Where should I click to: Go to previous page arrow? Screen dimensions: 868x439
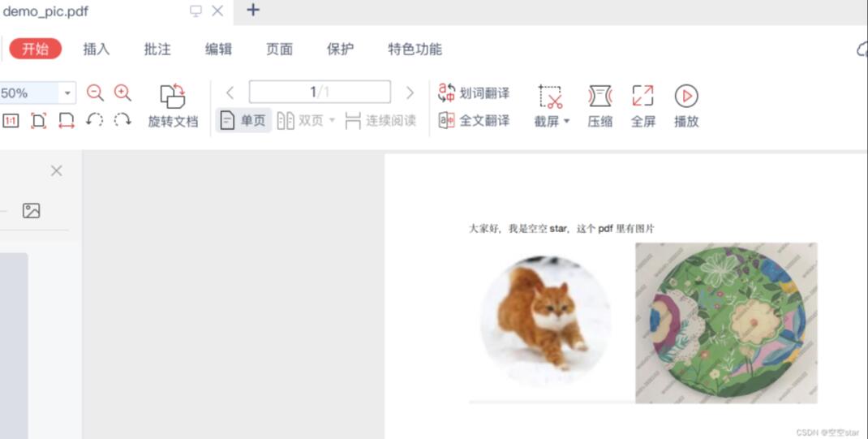(230, 93)
